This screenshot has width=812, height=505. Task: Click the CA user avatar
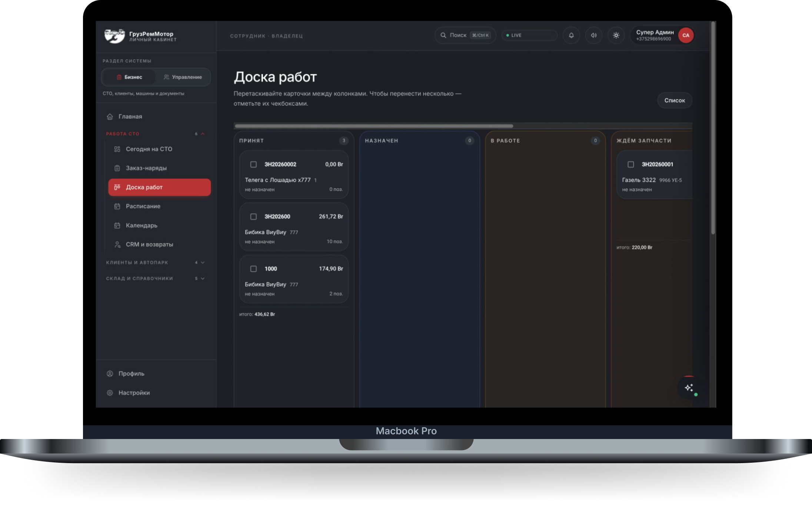(686, 35)
